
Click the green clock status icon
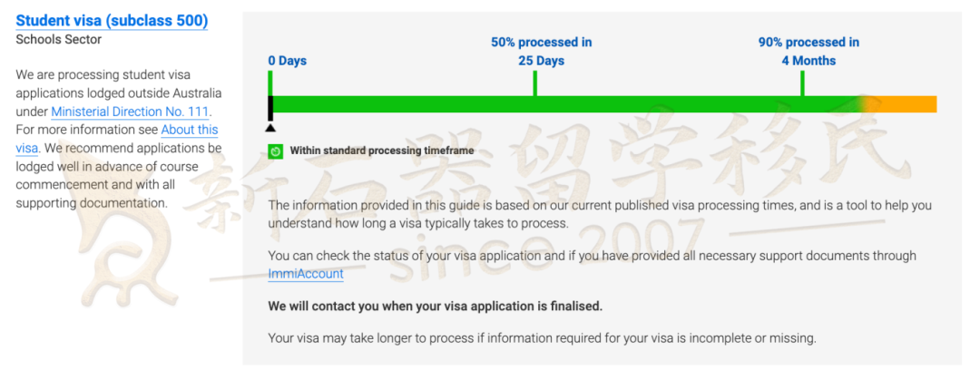pos(275,151)
